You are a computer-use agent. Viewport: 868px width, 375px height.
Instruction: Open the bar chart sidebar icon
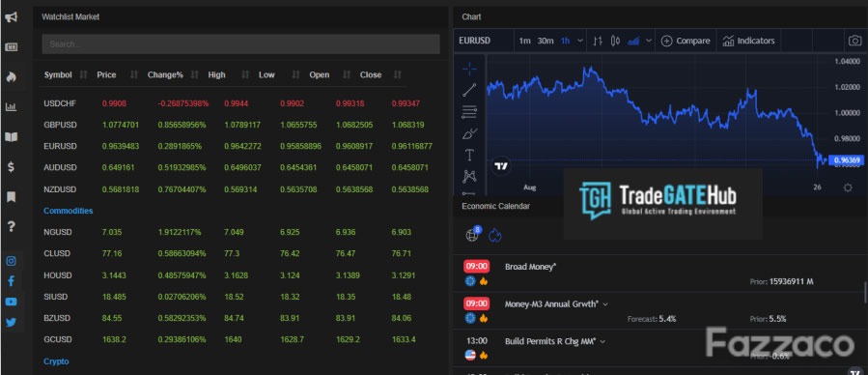[11, 107]
